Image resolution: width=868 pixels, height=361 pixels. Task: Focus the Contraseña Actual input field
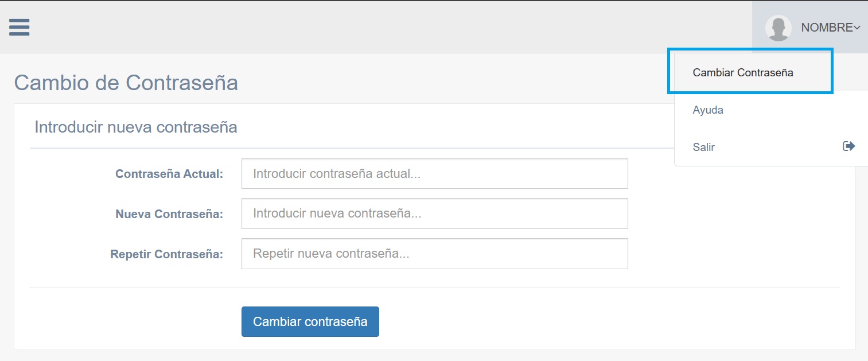[434, 174]
